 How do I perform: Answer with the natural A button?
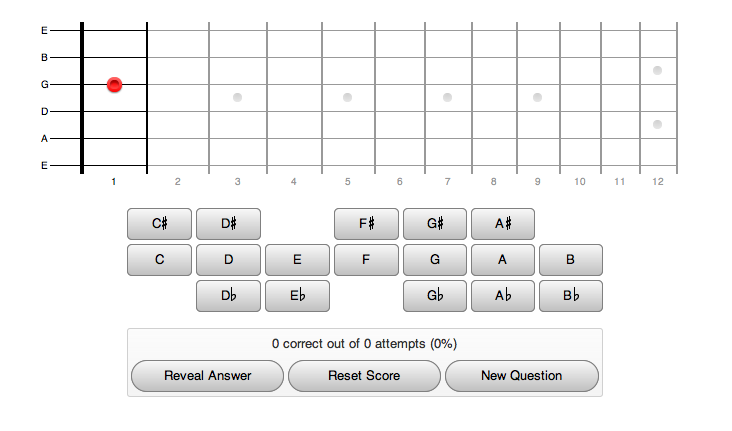[503, 260]
